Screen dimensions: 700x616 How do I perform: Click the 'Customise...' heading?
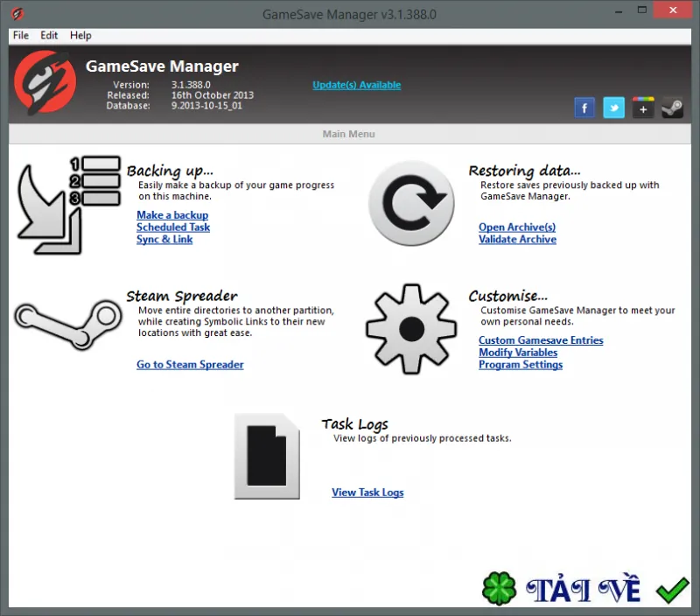[x=507, y=296]
